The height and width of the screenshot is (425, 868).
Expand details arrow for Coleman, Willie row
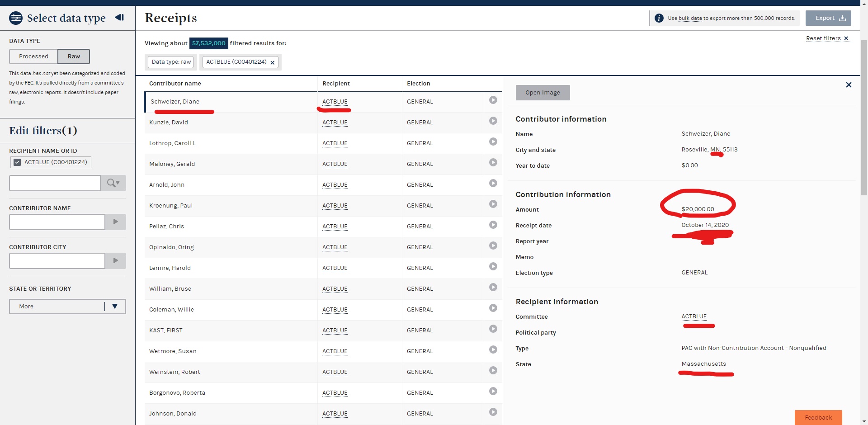pyautogui.click(x=493, y=308)
